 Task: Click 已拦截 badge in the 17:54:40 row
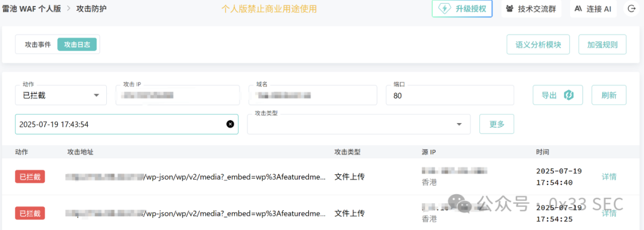click(30, 176)
